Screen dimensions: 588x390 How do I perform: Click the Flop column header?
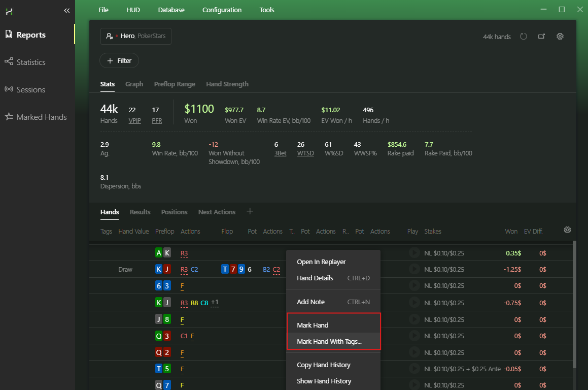pyautogui.click(x=227, y=231)
